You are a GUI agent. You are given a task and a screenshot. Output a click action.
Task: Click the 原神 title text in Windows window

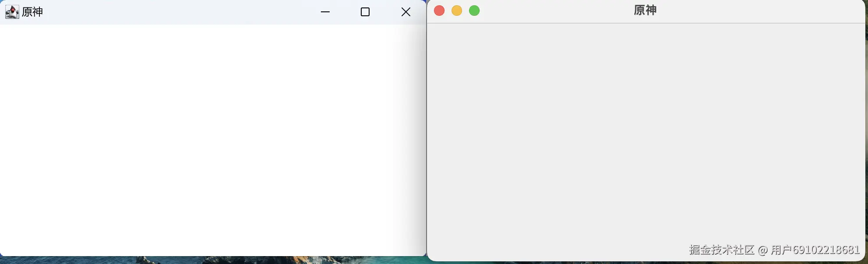point(32,12)
